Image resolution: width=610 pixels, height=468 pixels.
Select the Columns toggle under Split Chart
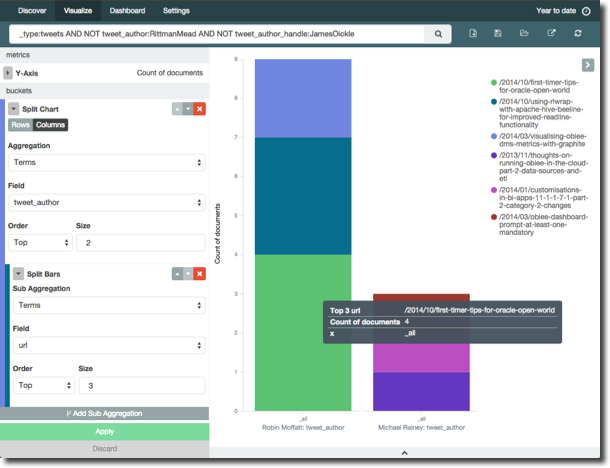pyautogui.click(x=49, y=125)
